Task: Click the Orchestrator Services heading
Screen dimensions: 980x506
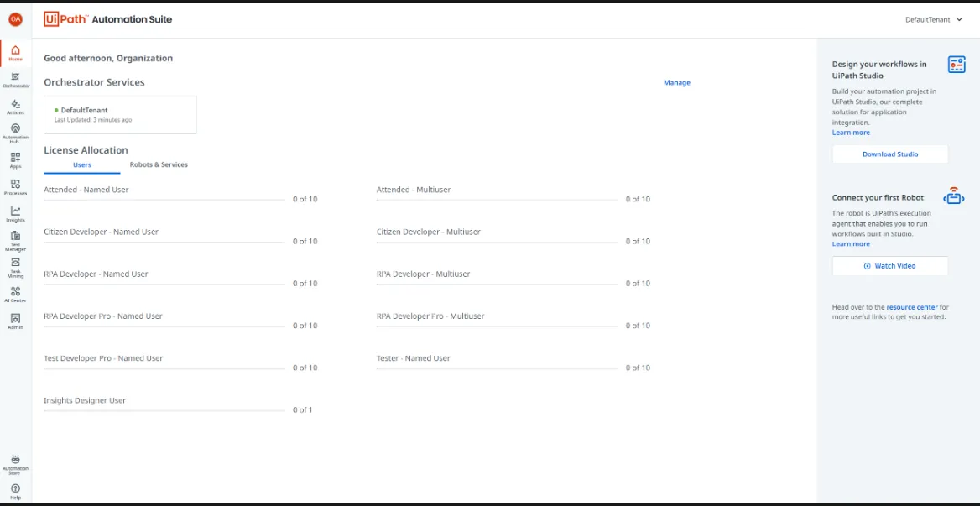Action: [94, 82]
